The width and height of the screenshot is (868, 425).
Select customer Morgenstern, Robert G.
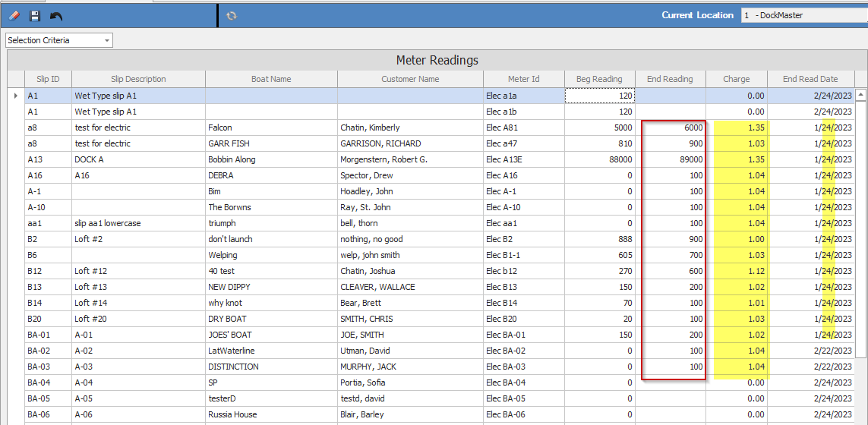[409, 159]
